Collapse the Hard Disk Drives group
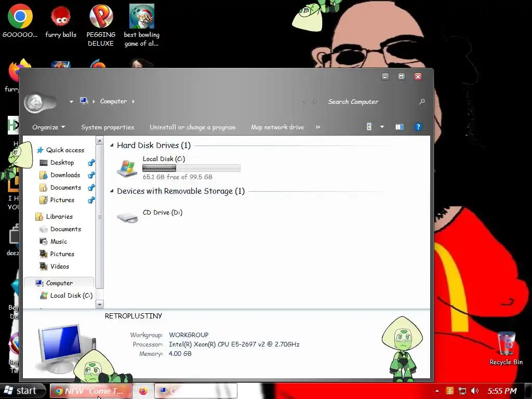The image size is (532, 399). 112,145
